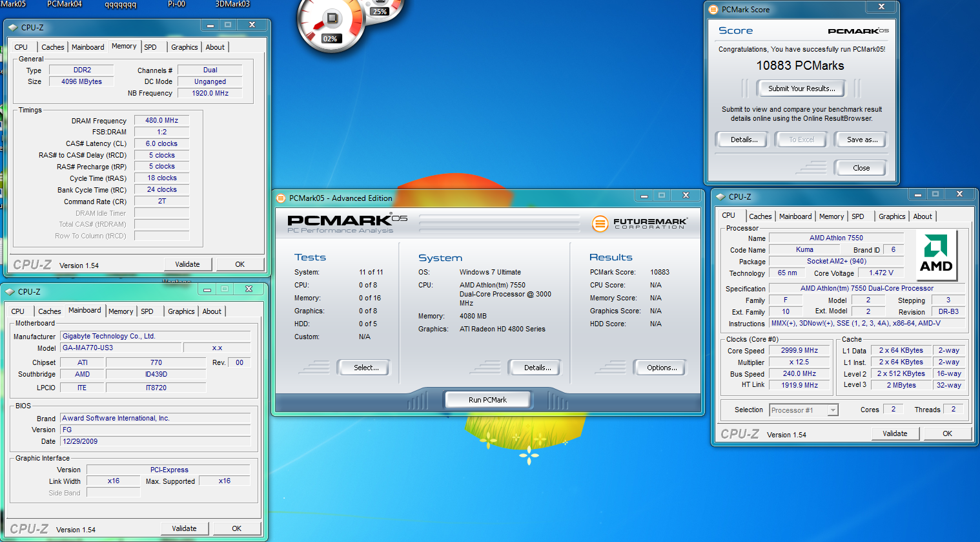Click the Command Rate 2T value
Viewport: 980px width, 542px height.
pos(161,201)
